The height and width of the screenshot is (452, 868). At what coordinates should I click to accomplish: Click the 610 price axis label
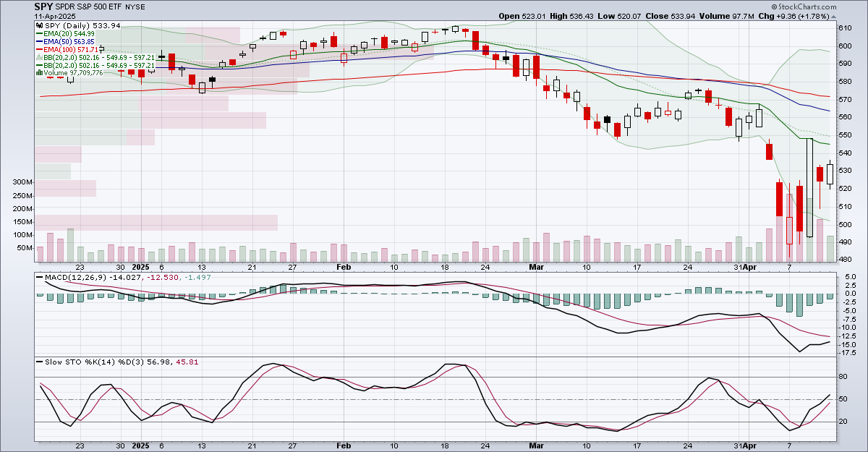tap(844, 27)
